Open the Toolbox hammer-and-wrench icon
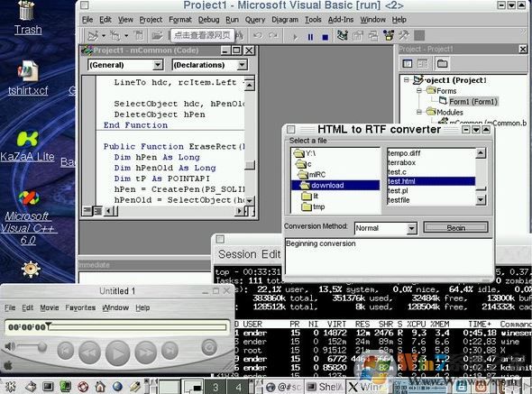The height and width of the screenshot is (394, 532). 404,35
